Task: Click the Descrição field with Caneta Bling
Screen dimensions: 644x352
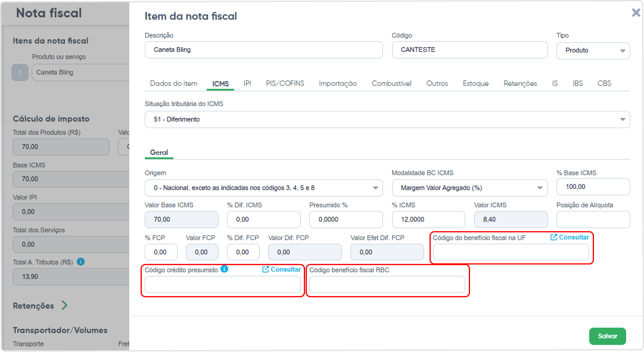Action: point(264,49)
